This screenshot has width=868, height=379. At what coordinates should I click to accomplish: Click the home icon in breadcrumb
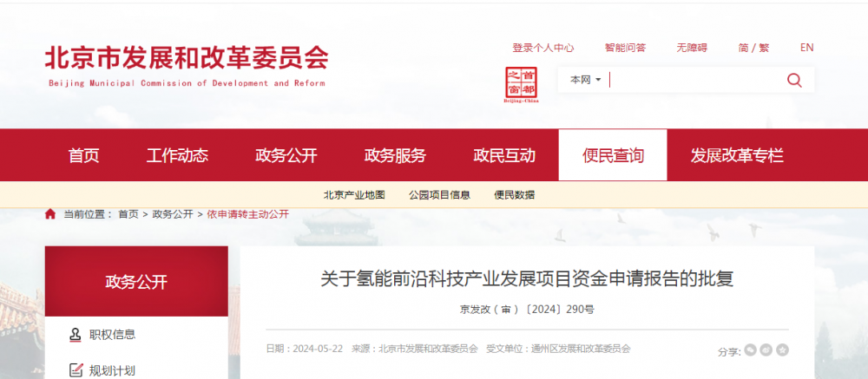(x=50, y=214)
